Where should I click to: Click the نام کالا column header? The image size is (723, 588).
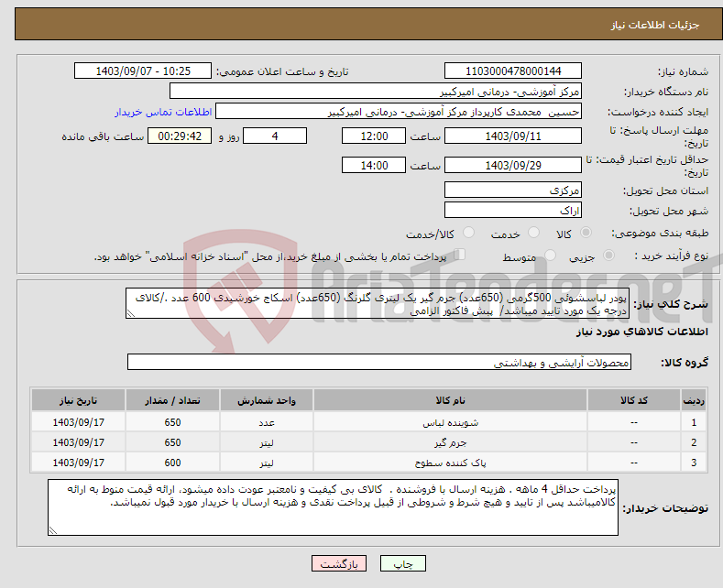click(451, 400)
